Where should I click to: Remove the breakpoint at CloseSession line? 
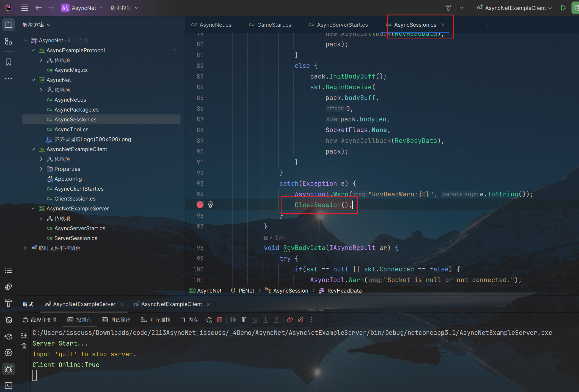[200, 204]
